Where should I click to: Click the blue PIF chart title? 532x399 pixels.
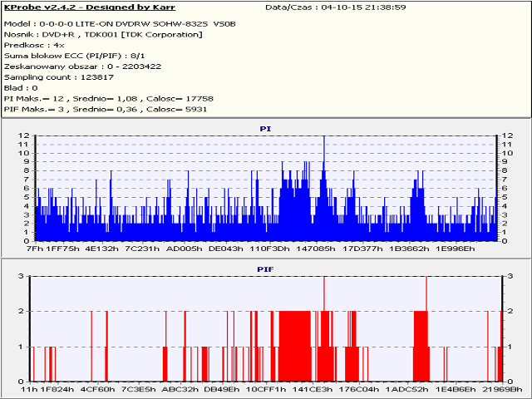pyautogui.click(x=265, y=269)
